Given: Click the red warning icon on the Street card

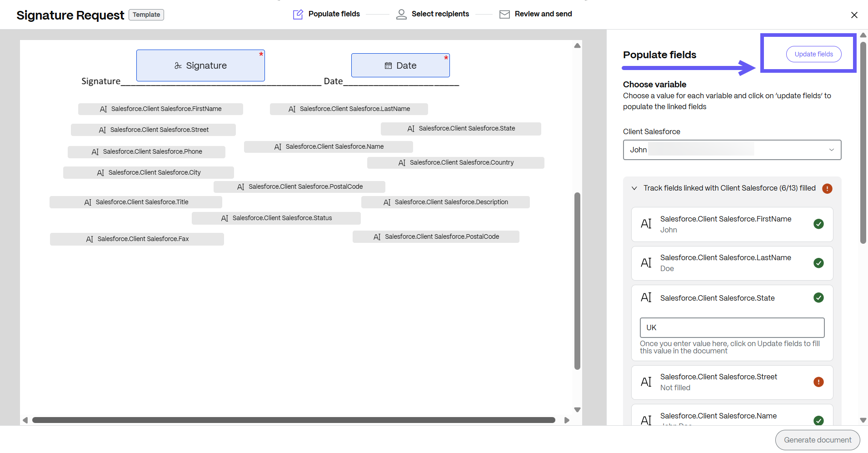Looking at the screenshot, I should coord(818,382).
